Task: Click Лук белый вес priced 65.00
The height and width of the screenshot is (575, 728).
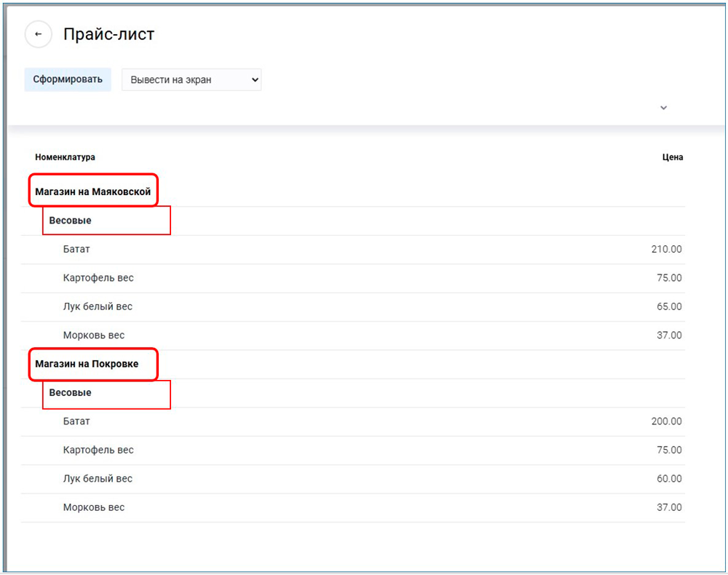Action: click(x=98, y=306)
